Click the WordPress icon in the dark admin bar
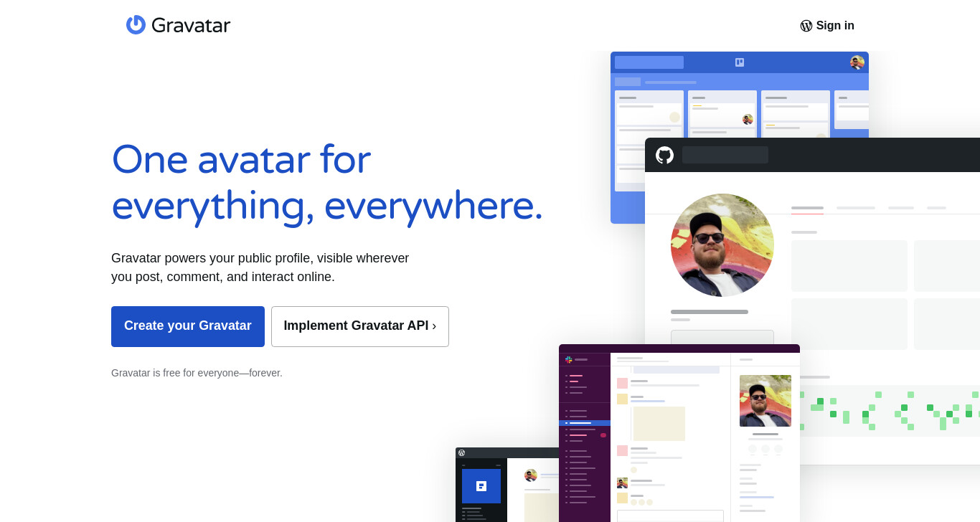Screen dimensions: 980x522 [x=461, y=452]
